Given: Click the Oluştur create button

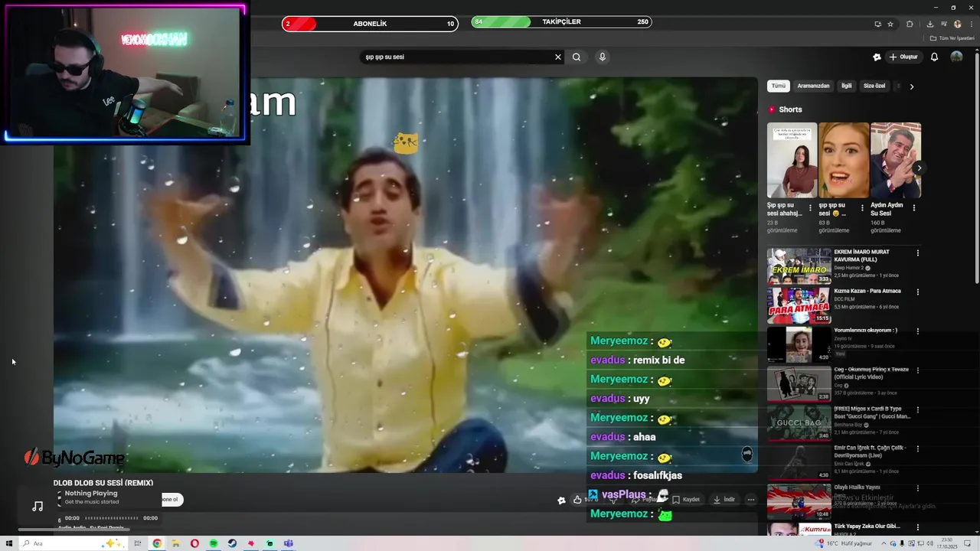Looking at the screenshot, I should pyautogui.click(x=903, y=57).
